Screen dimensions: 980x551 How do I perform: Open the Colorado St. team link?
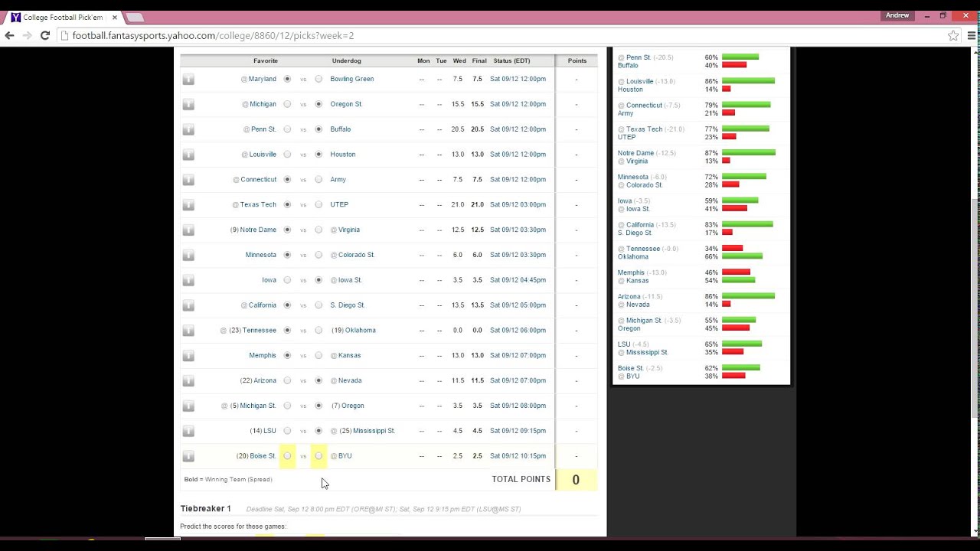point(357,255)
